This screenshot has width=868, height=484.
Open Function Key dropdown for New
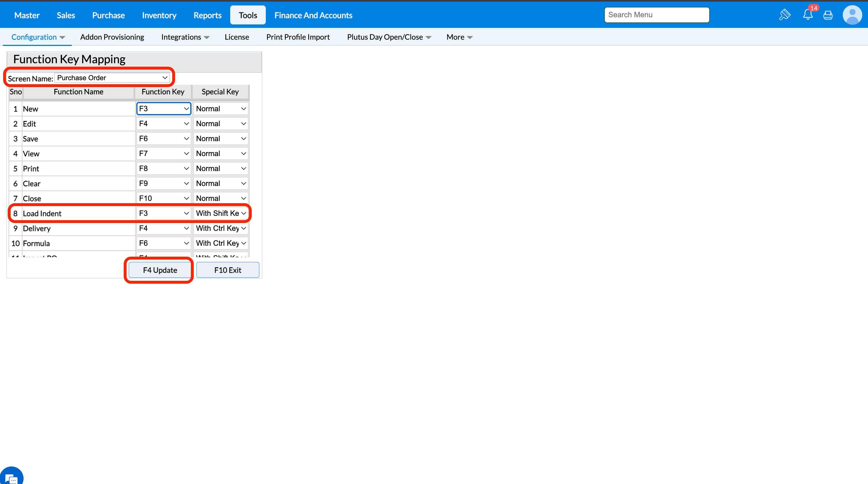click(163, 109)
